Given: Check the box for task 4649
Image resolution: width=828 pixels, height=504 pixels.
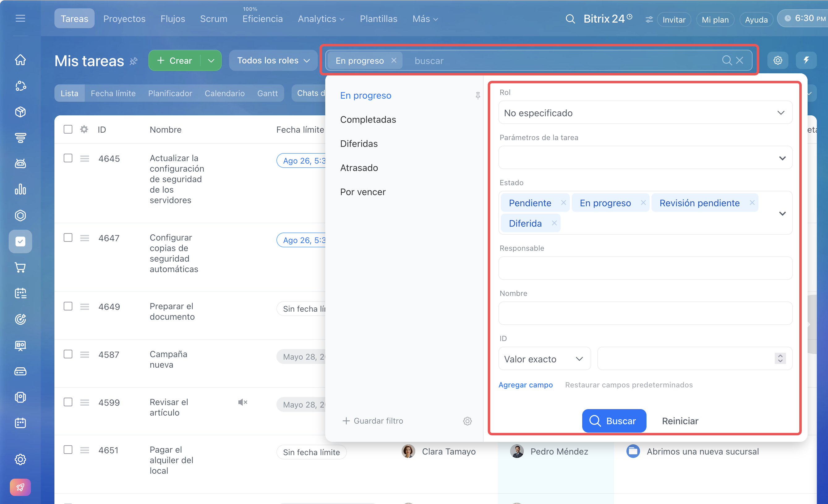Looking at the screenshot, I should click(68, 306).
